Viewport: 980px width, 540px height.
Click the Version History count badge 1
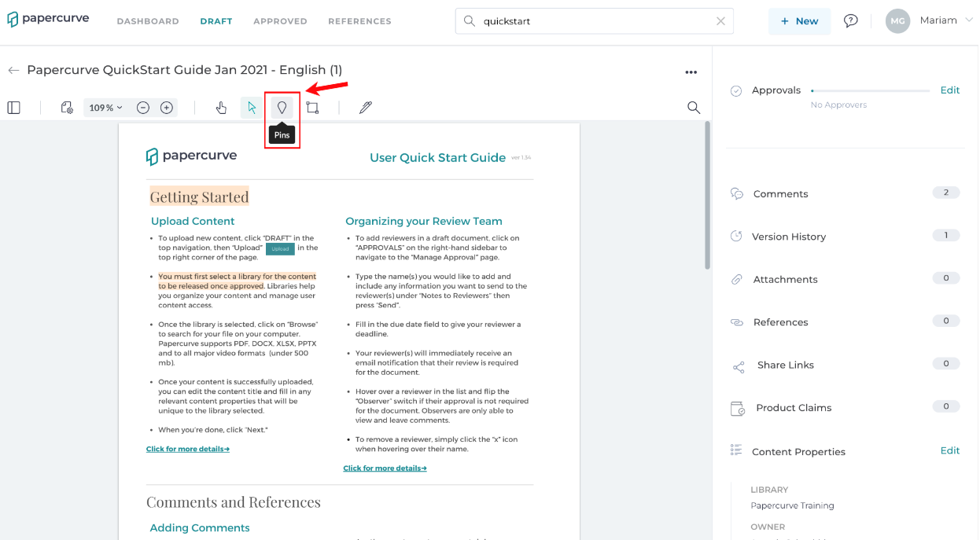946,235
